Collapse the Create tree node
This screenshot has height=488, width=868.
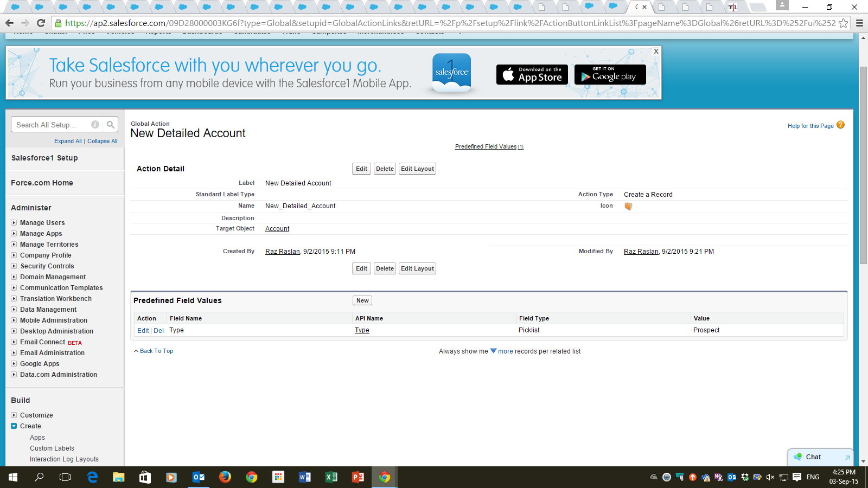pos(14,426)
